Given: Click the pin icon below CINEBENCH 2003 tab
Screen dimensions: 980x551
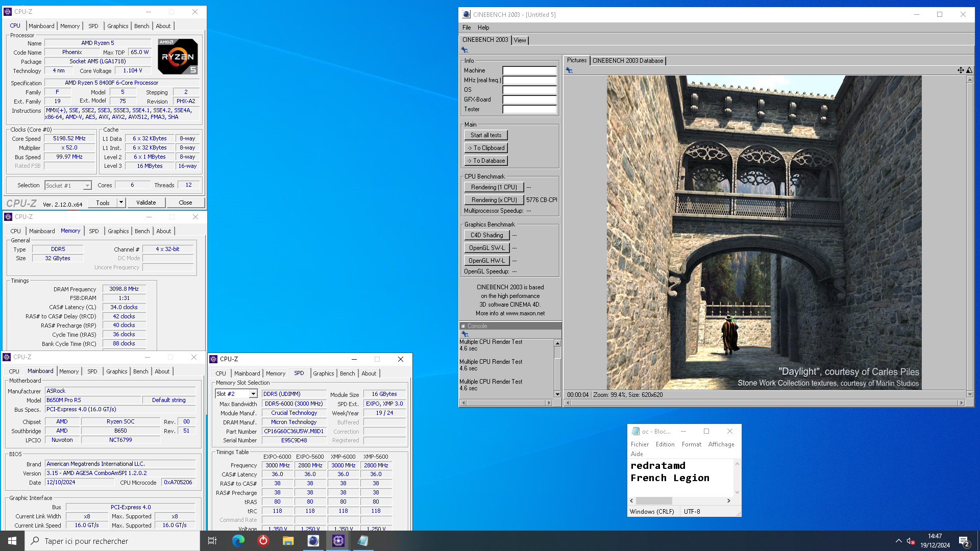Looking at the screenshot, I should coord(464,49).
